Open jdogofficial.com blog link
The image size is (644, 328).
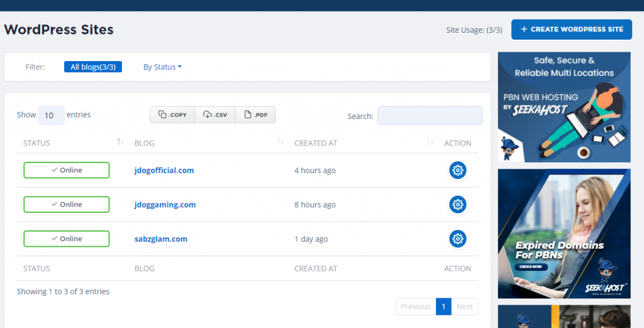point(164,170)
